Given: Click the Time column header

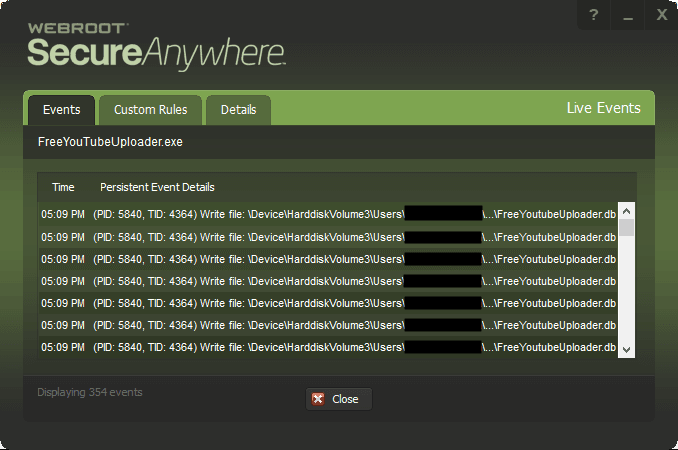Looking at the screenshot, I should (63, 187).
